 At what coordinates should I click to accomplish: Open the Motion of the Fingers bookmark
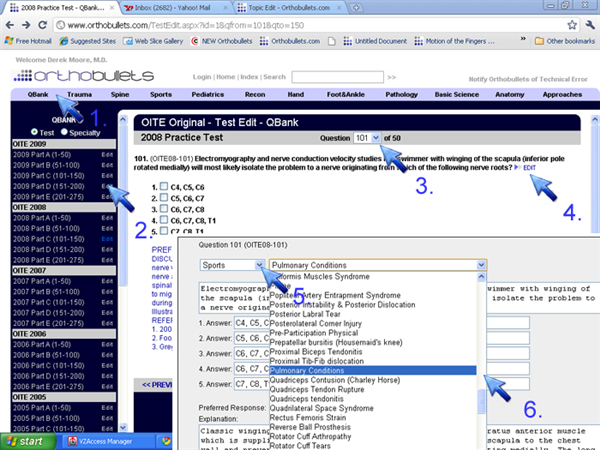[455, 41]
